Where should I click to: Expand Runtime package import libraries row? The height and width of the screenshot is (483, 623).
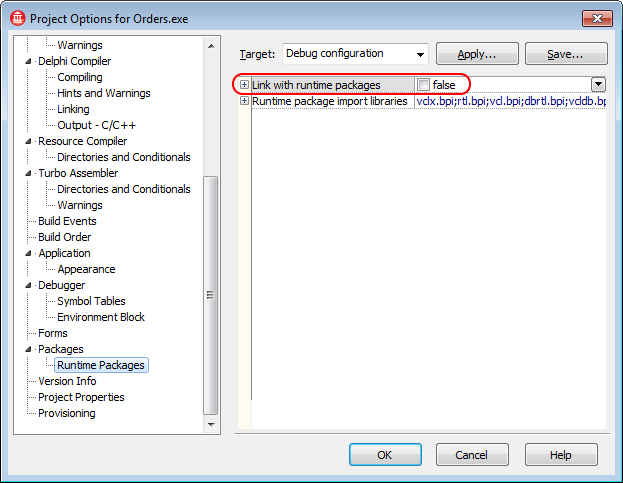[x=244, y=101]
